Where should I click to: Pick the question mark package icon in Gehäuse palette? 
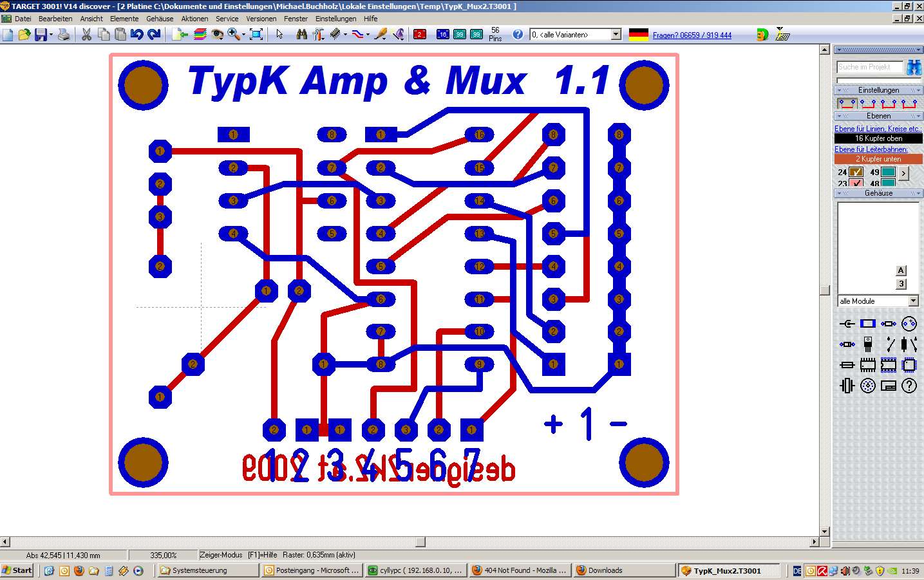click(x=909, y=386)
